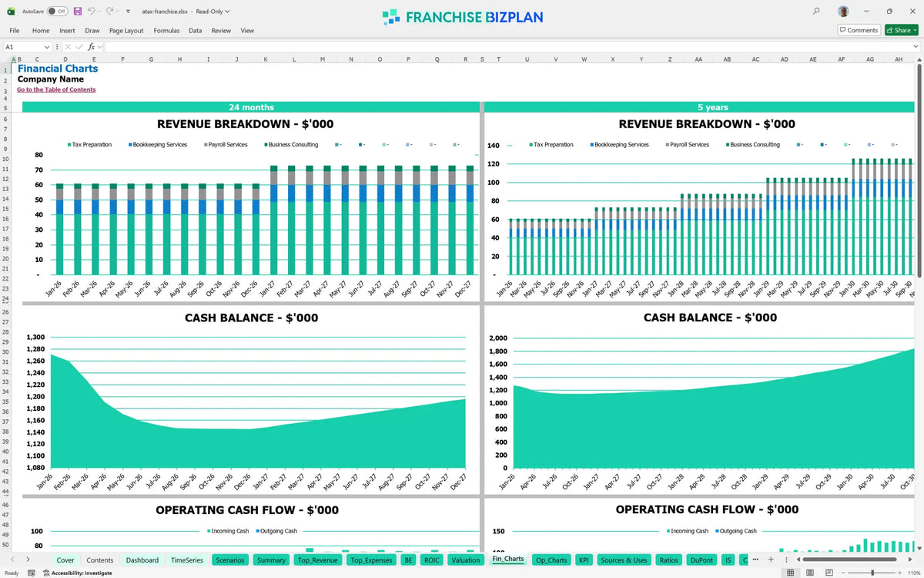The image size is (924, 578).
Task: Click the Search magnifier icon
Action: tap(816, 12)
